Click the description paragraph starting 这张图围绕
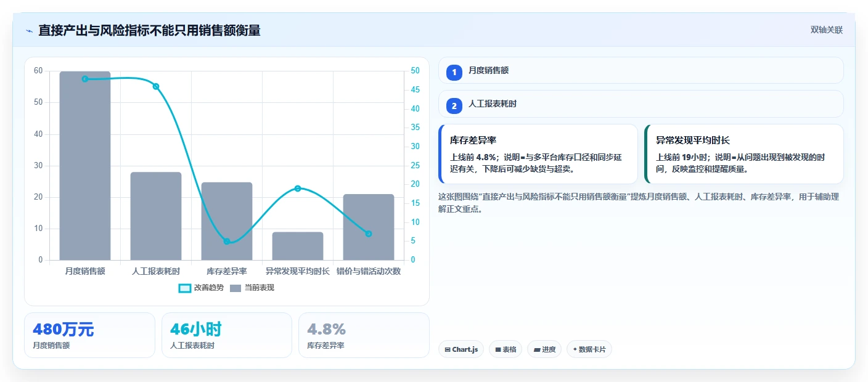 click(x=639, y=203)
